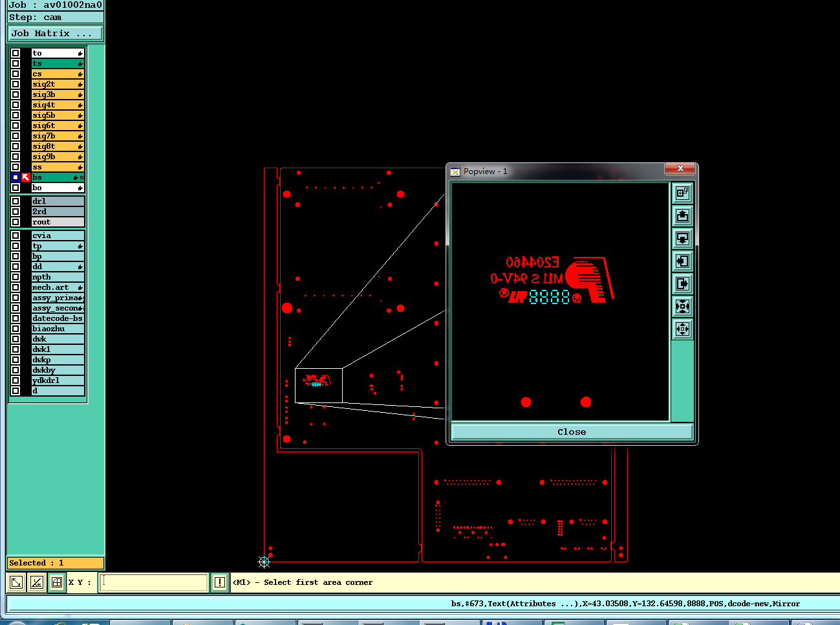Image resolution: width=840 pixels, height=625 pixels.
Task: Select the assy_prima layer name
Action: point(58,298)
